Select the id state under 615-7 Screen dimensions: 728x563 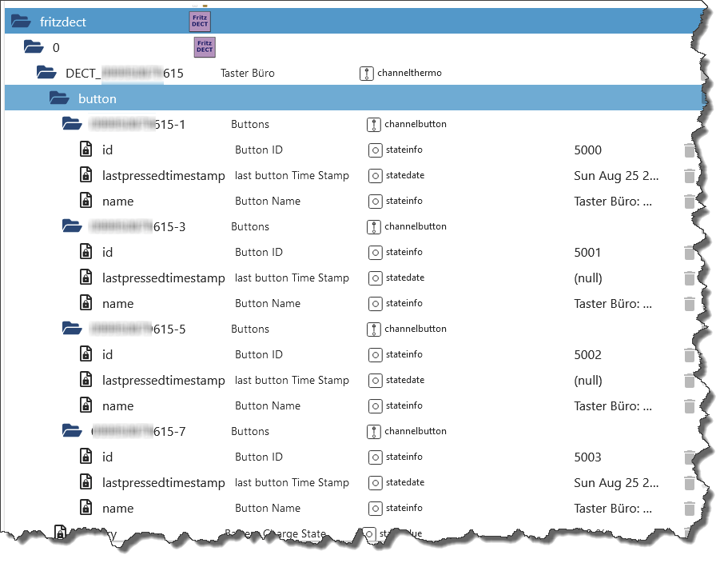107,457
